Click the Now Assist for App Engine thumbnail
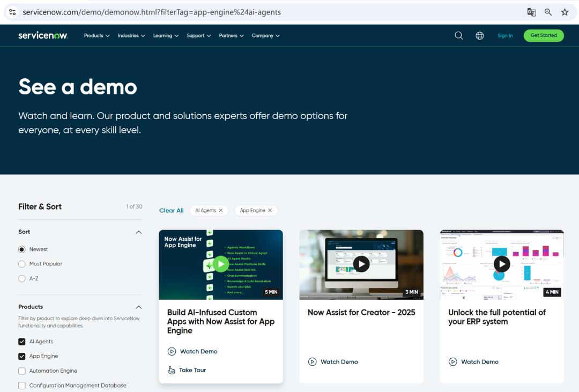This screenshot has height=392, width=579. point(221,264)
